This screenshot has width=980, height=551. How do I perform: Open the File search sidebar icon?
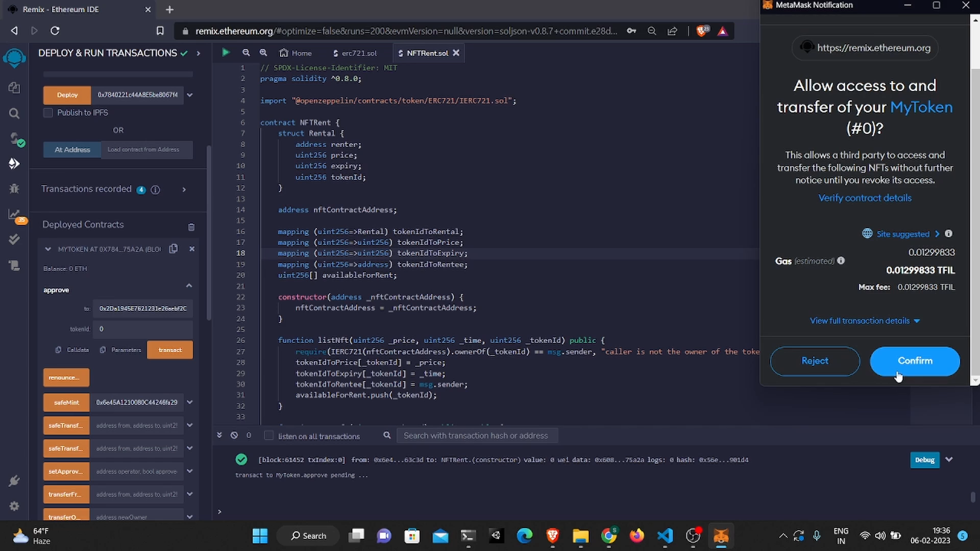pos(14,113)
